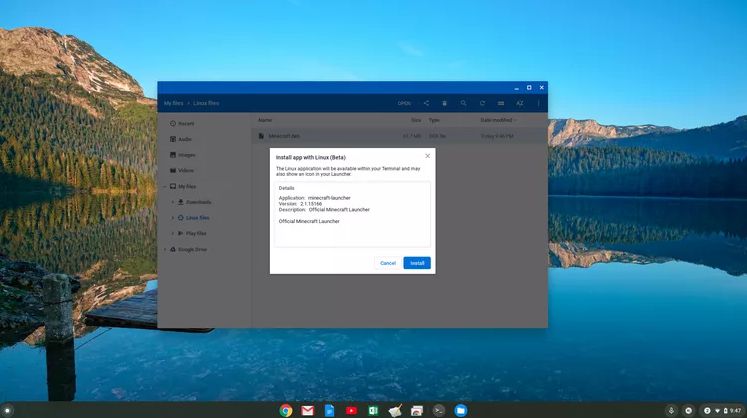Open Gmail from the shelf
The height and width of the screenshot is (418, 747).
coord(307,410)
